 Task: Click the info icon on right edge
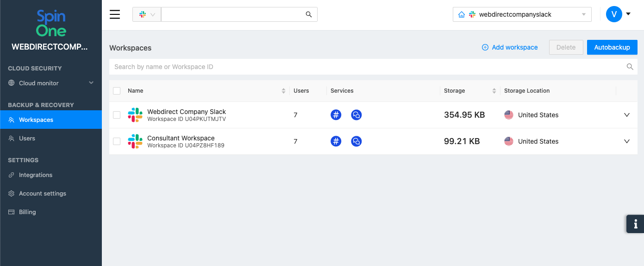click(x=635, y=224)
